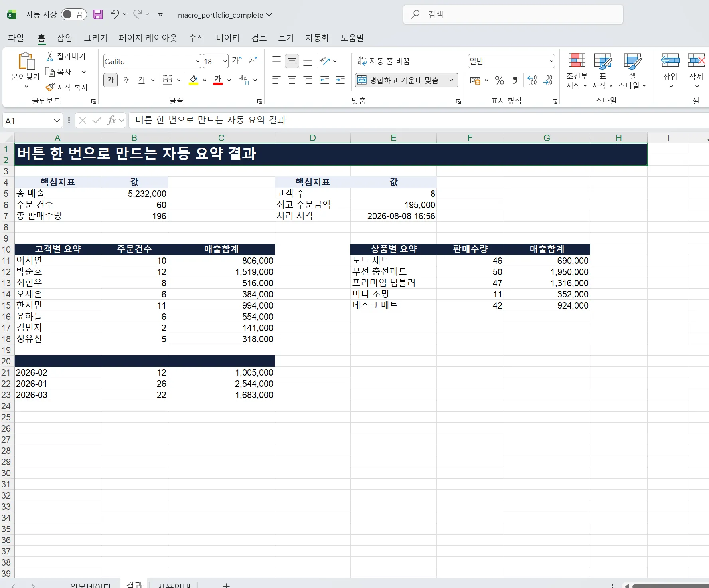The height and width of the screenshot is (588, 709).
Task: Click the insert function fx icon
Action: (x=111, y=120)
